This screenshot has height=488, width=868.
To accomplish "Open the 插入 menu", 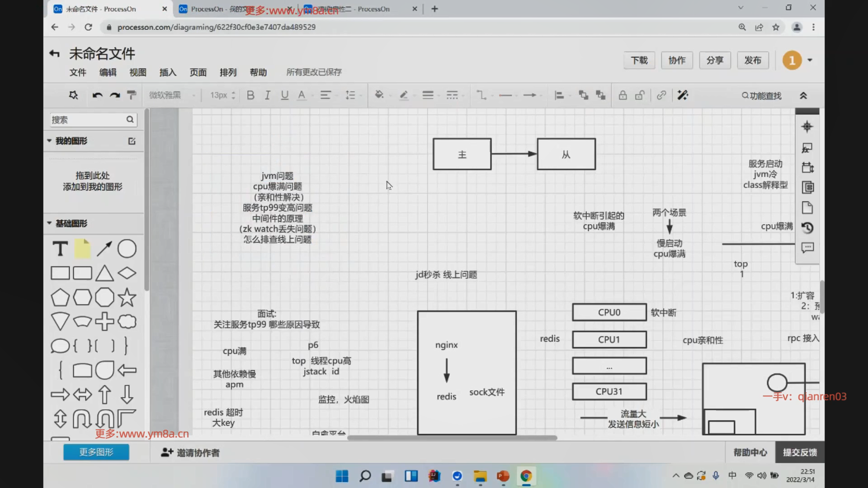I will [x=168, y=72].
